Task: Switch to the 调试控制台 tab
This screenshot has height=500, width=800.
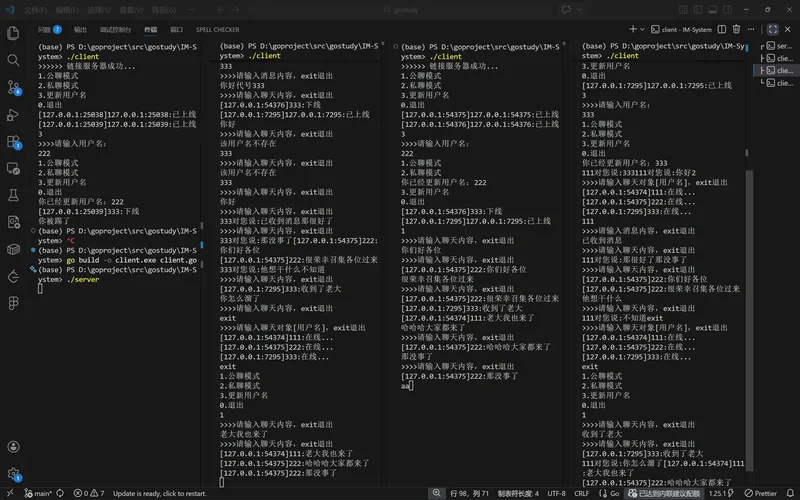Action: (115, 30)
